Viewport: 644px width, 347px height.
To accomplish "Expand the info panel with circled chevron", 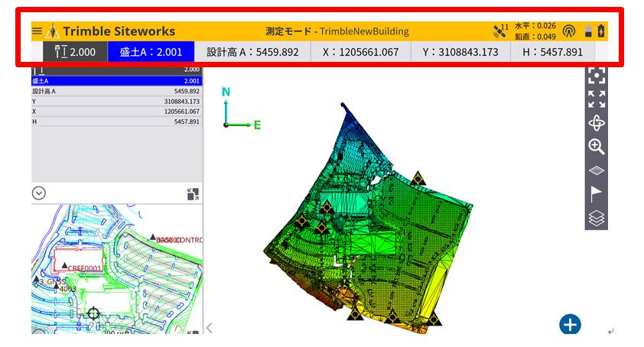I will click(39, 193).
